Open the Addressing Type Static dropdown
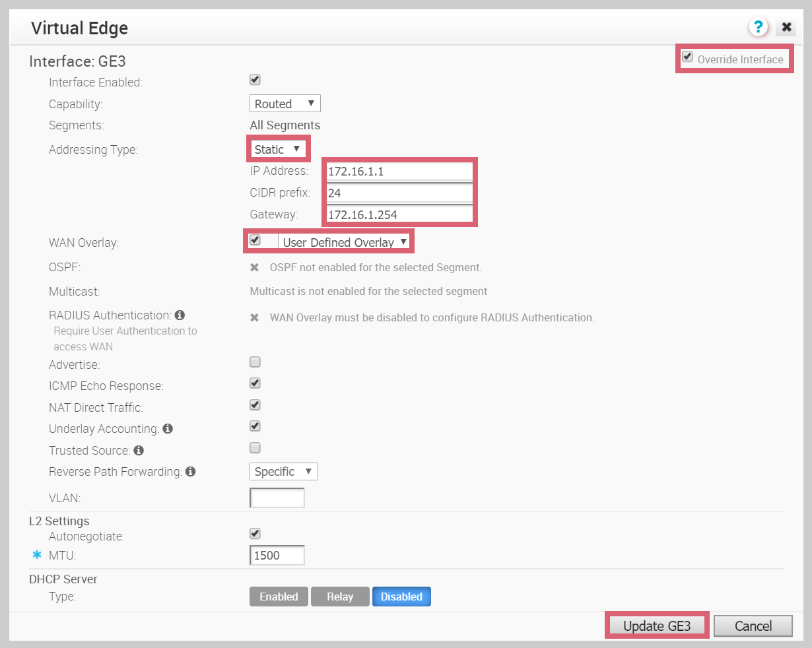The image size is (812, 648). (x=278, y=149)
